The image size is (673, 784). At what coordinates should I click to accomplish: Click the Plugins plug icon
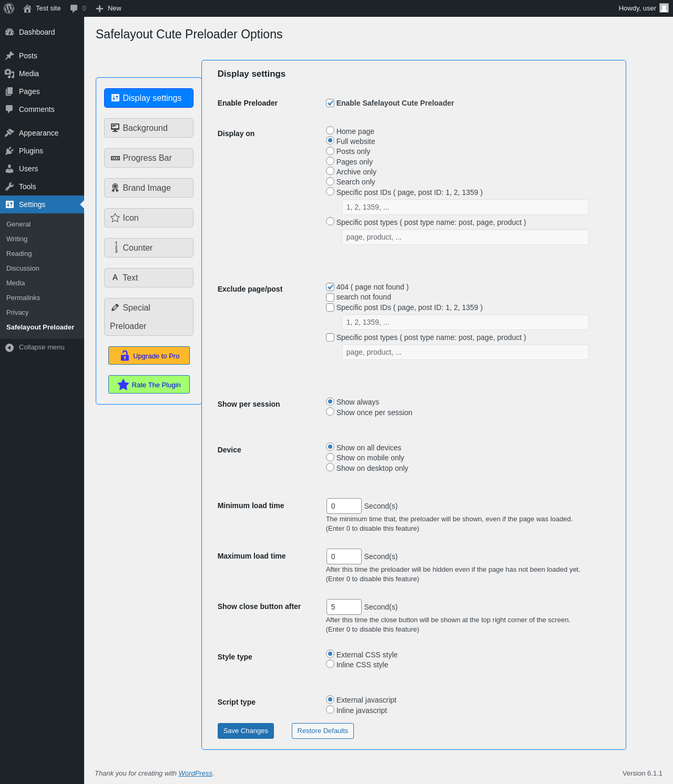pos(9,151)
